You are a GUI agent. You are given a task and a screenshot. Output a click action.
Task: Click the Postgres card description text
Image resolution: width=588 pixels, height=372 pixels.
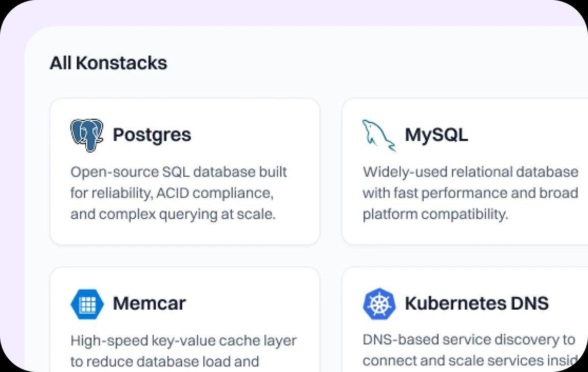tap(179, 193)
